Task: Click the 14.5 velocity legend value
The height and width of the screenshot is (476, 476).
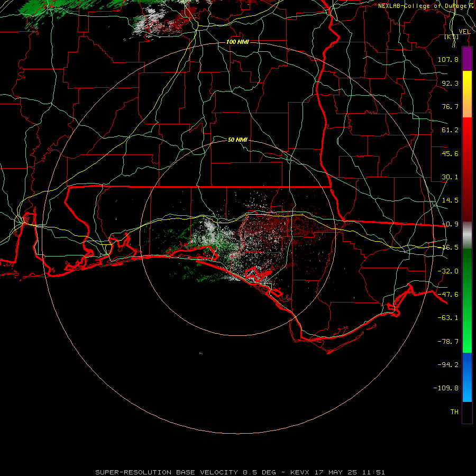Action: 450,200
